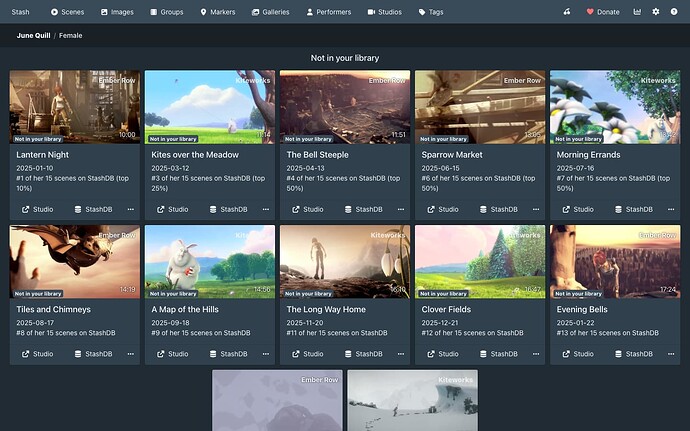Open more options menu for Lantern Night
Screen dimensions: 690x431
click(131, 210)
